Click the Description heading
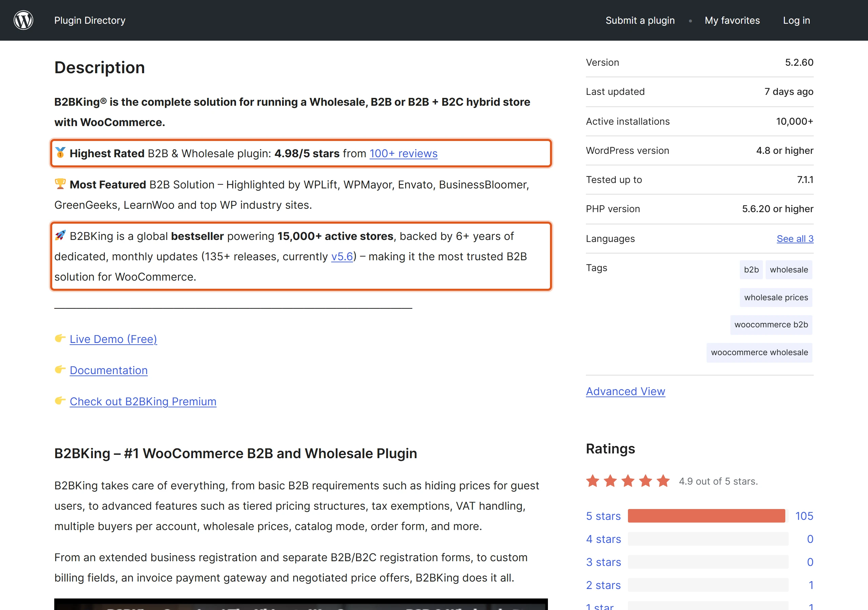Screen dimensions: 868x610 (x=99, y=68)
